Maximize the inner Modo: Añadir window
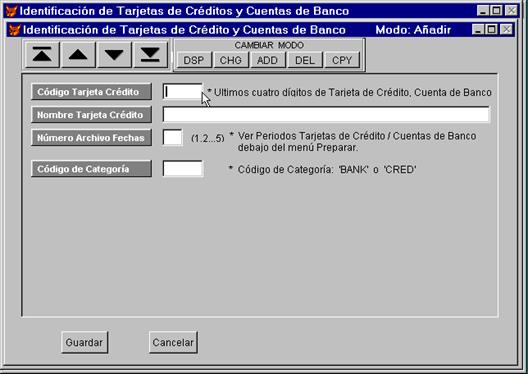Image resolution: width=528 pixels, height=374 pixels. click(492, 30)
